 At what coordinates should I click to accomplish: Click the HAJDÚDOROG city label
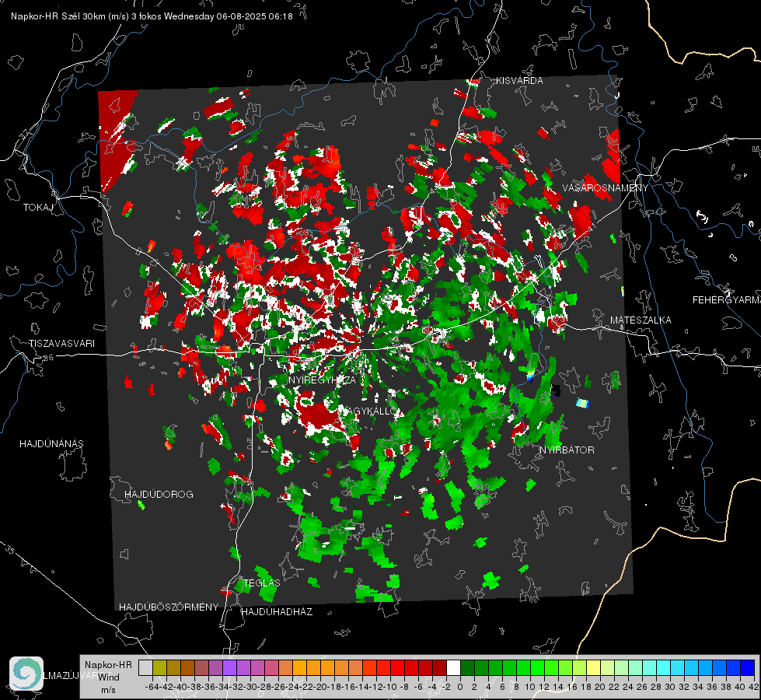tap(159, 495)
